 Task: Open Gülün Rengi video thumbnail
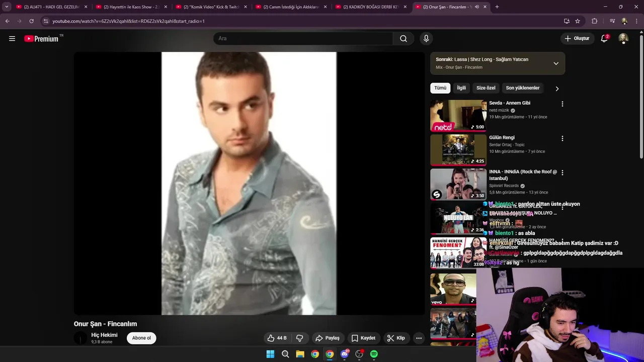458,150
